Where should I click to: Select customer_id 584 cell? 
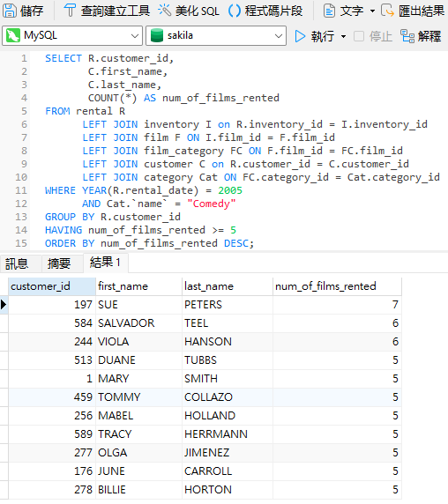(x=52, y=323)
